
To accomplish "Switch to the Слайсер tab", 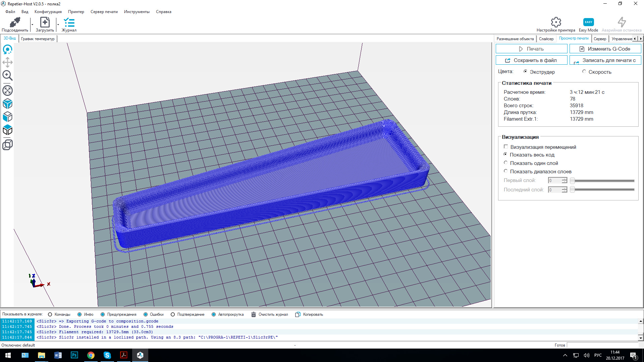I will [546, 39].
